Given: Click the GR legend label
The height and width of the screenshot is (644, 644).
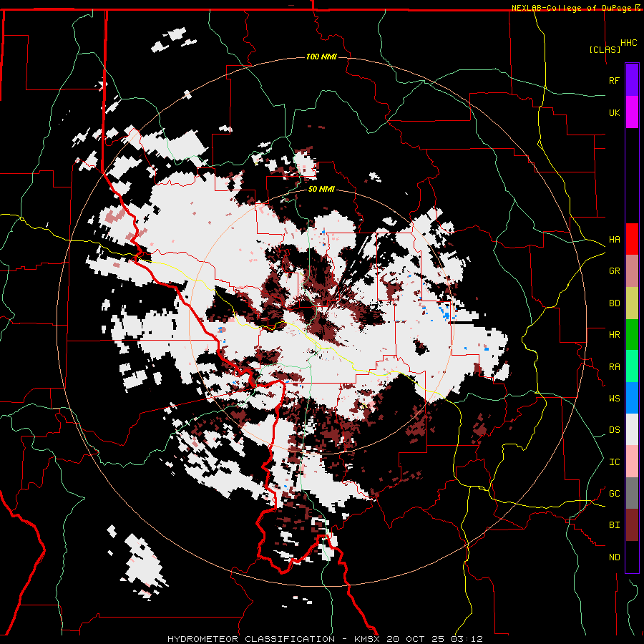Looking at the screenshot, I should (614, 271).
